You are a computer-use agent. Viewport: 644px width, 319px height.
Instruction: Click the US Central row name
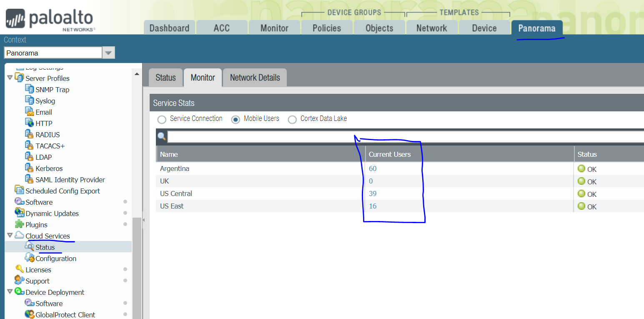[176, 193]
